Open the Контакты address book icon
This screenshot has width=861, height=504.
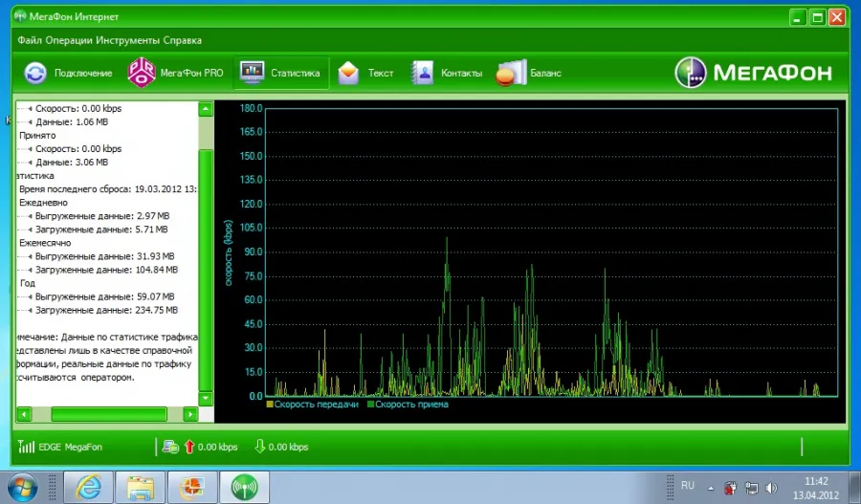(422, 73)
